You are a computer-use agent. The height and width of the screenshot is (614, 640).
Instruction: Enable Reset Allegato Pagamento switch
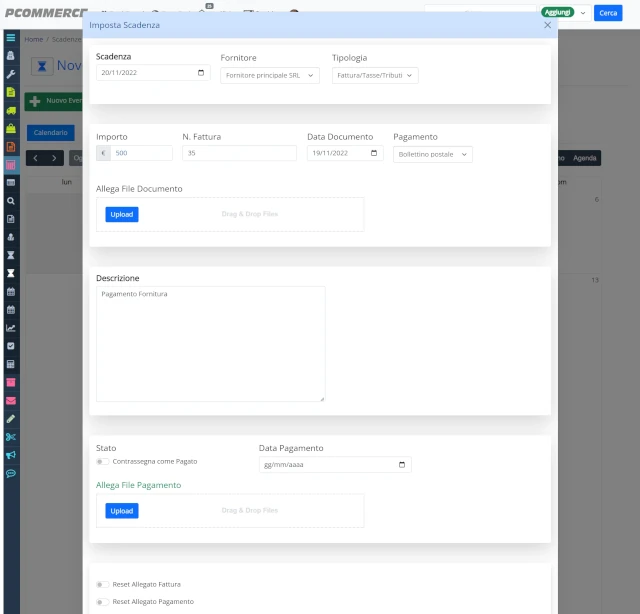tap(102, 602)
